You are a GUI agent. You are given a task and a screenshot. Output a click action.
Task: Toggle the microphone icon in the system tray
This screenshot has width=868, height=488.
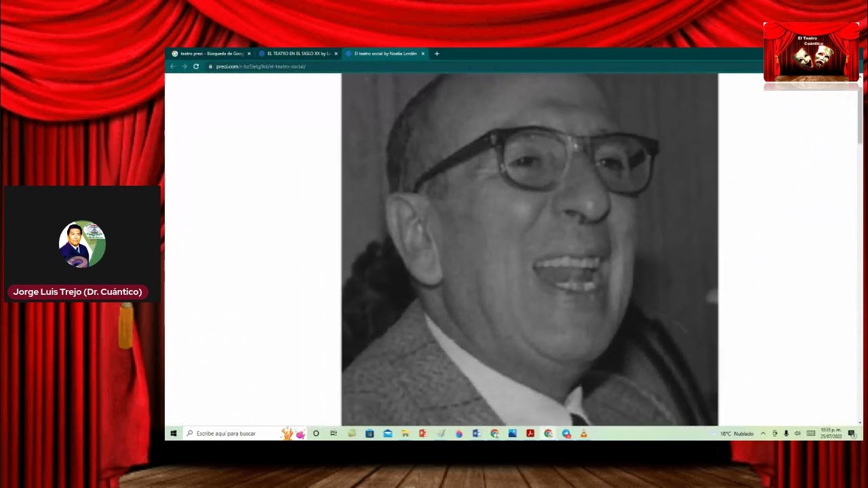pos(786,434)
